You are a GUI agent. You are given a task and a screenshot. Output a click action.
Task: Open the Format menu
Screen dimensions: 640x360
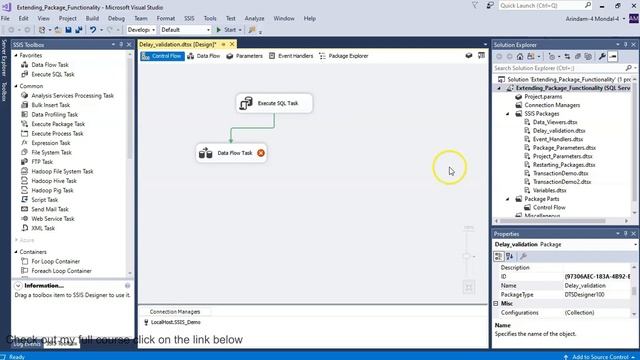[166, 18]
